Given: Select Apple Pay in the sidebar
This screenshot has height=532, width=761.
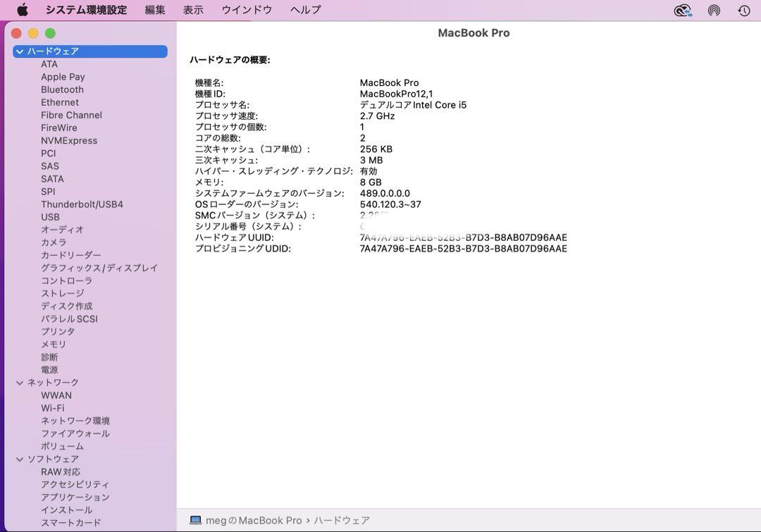Looking at the screenshot, I should coord(63,77).
